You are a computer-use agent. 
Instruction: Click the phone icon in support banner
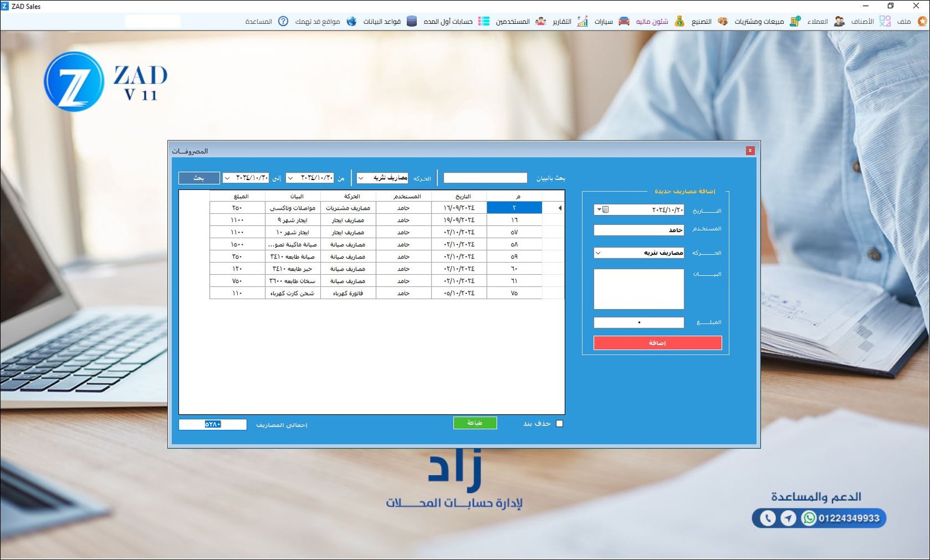767,518
